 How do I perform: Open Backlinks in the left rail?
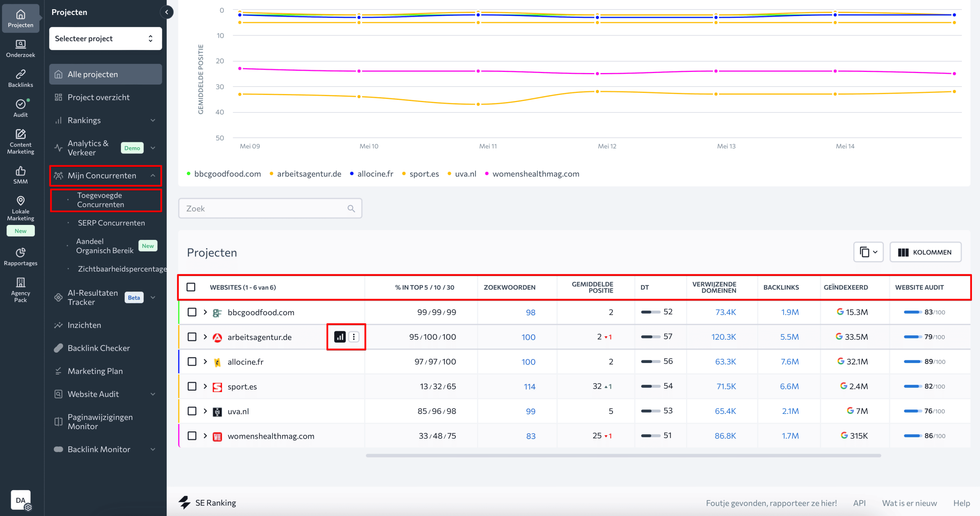21,78
